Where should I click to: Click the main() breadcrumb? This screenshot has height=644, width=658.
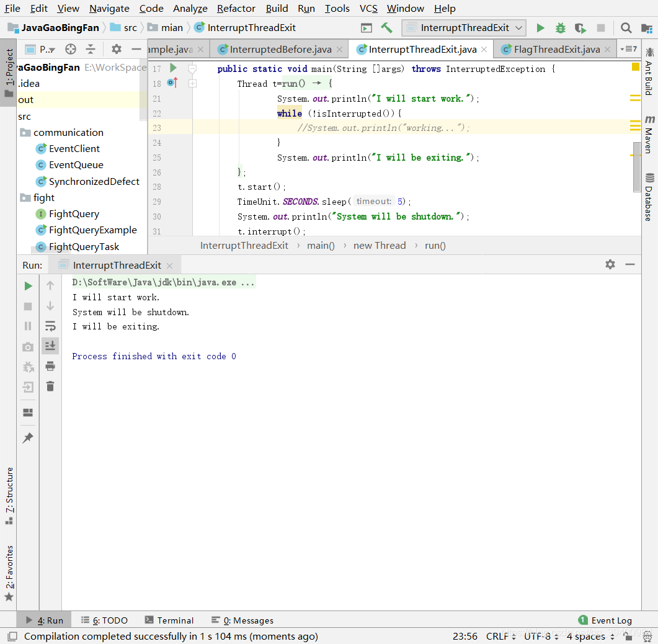(321, 246)
